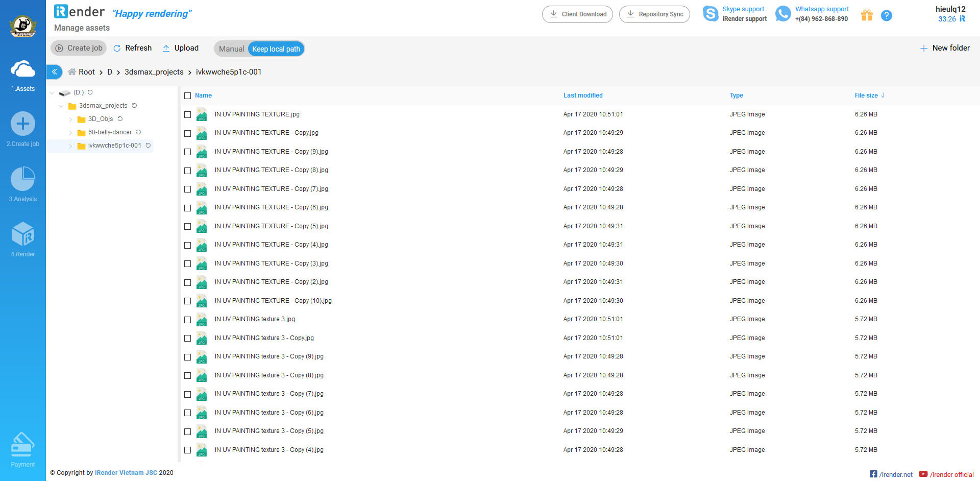Select checkbox for IN UV PAINTING texture 3.jpg
This screenshot has width=980, height=481.
[x=187, y=320]
